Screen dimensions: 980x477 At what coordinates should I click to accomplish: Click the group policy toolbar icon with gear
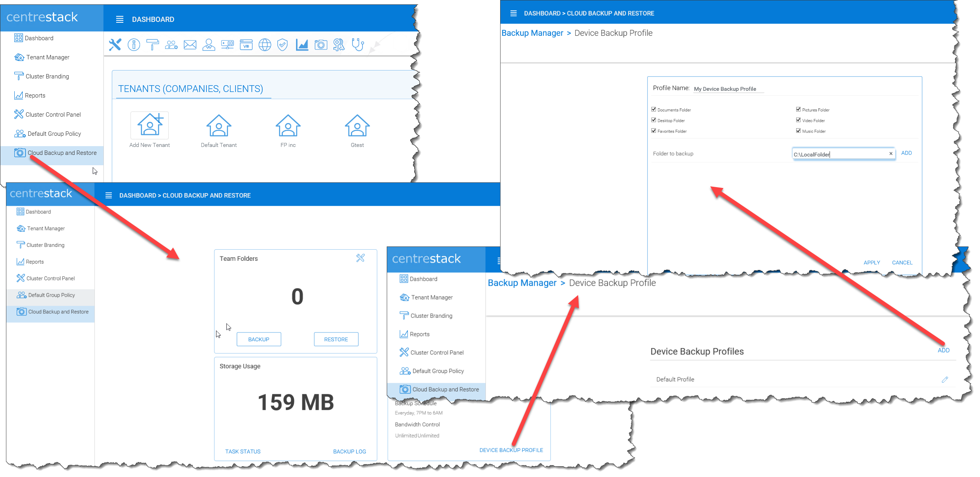click(x=171, y=45)
